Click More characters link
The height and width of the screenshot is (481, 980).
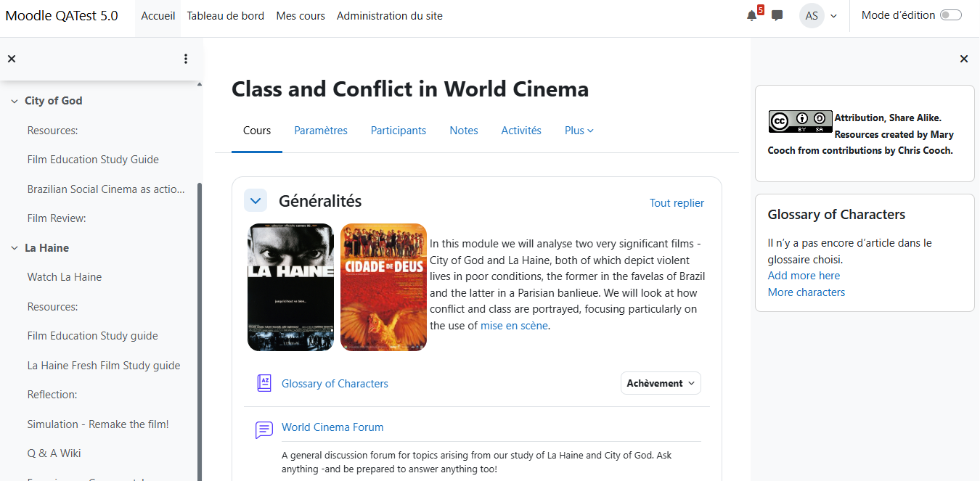[807, 292]
